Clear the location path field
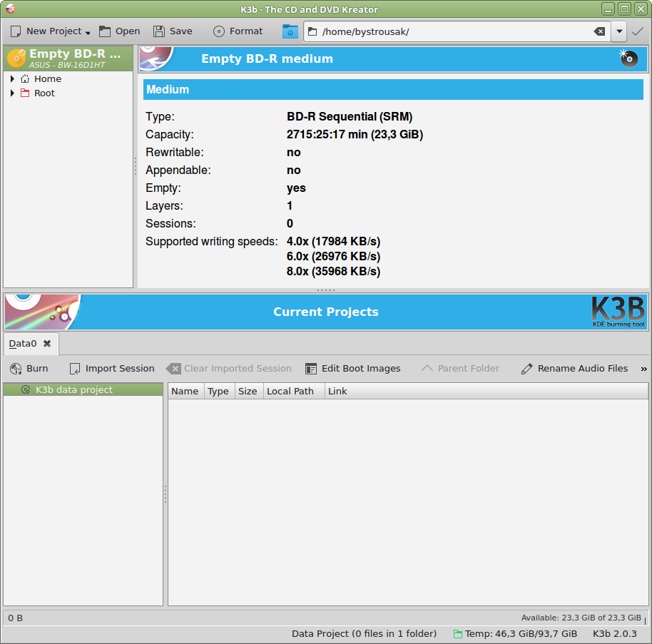The width and height of the screenshot is (652, 644). 599,31
